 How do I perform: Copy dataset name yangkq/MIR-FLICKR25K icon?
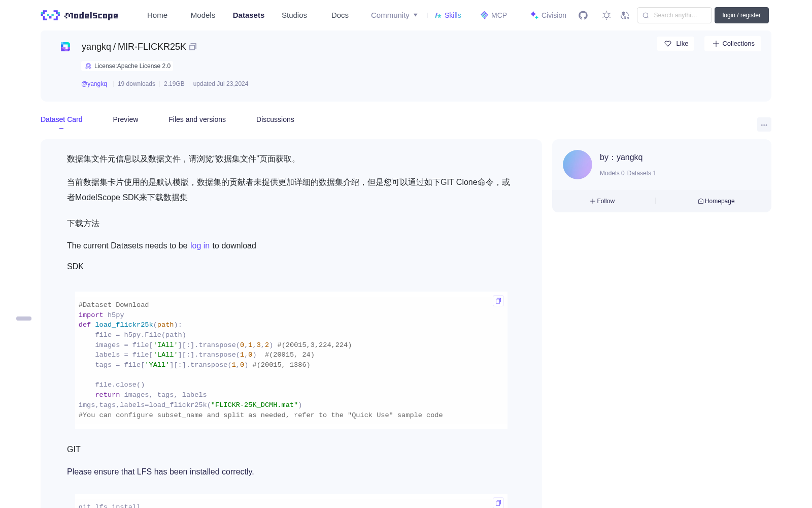[x=193, y=47]
